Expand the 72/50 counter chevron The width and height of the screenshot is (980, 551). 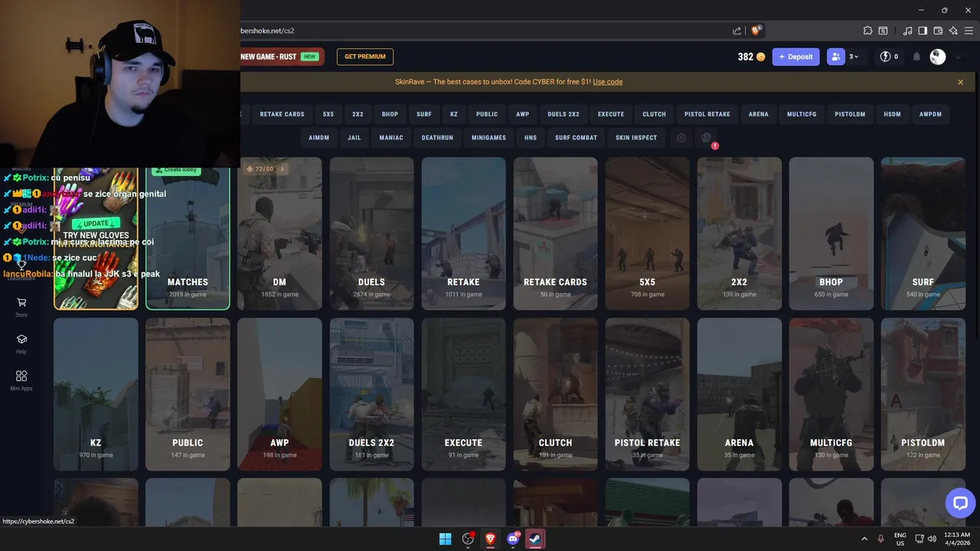tap(282, 169)
